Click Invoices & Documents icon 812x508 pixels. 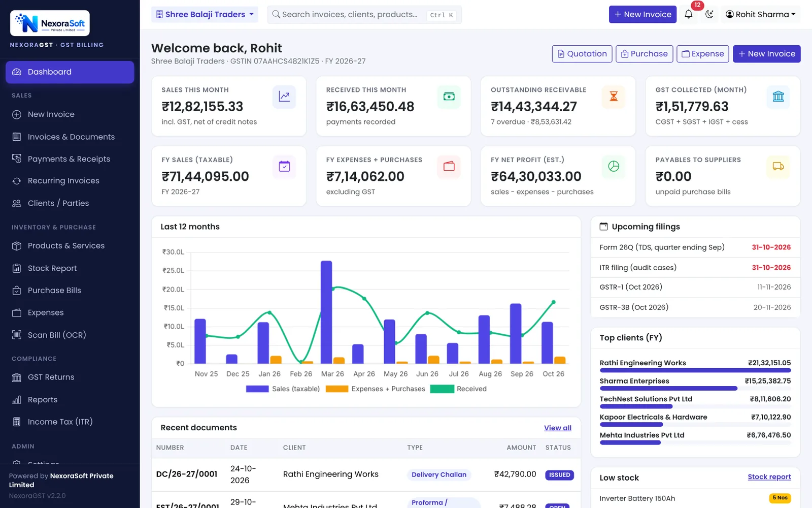coord(17,137)
